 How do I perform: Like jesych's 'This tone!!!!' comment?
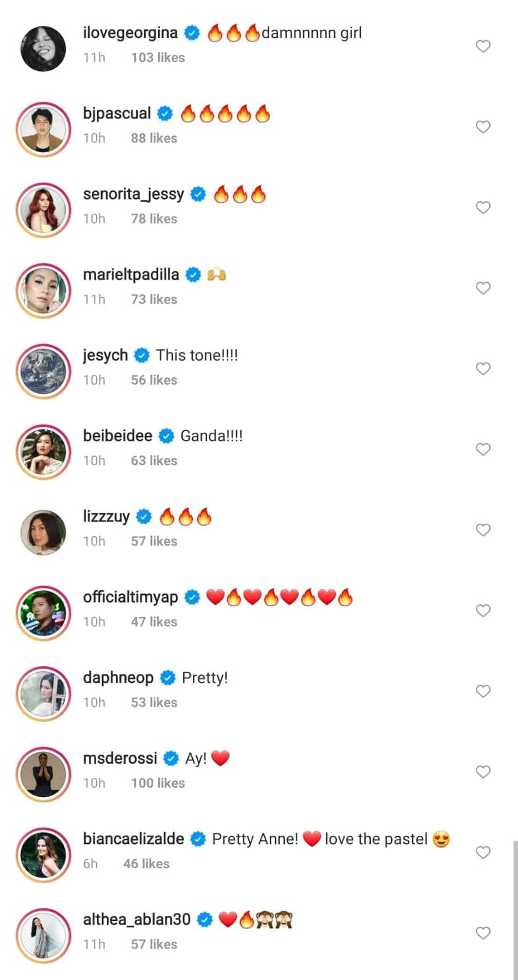(x=483, y=368)
